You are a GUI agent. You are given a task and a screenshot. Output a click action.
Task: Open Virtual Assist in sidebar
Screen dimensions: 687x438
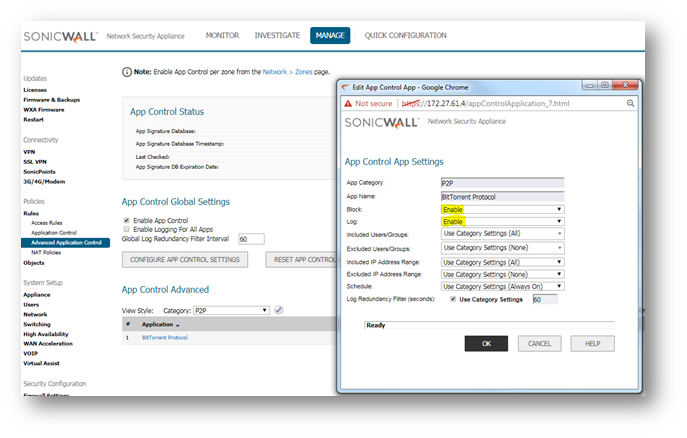click(41, 364)
